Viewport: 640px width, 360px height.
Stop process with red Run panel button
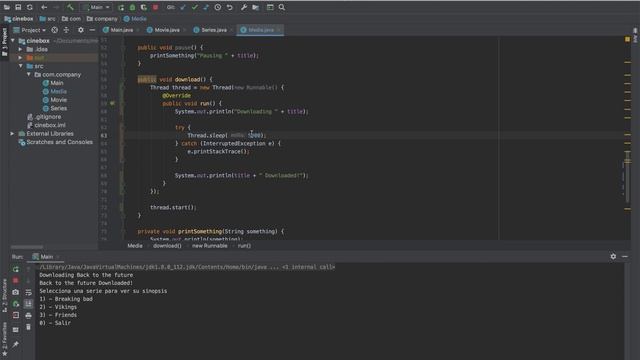(x=16, y=281)
